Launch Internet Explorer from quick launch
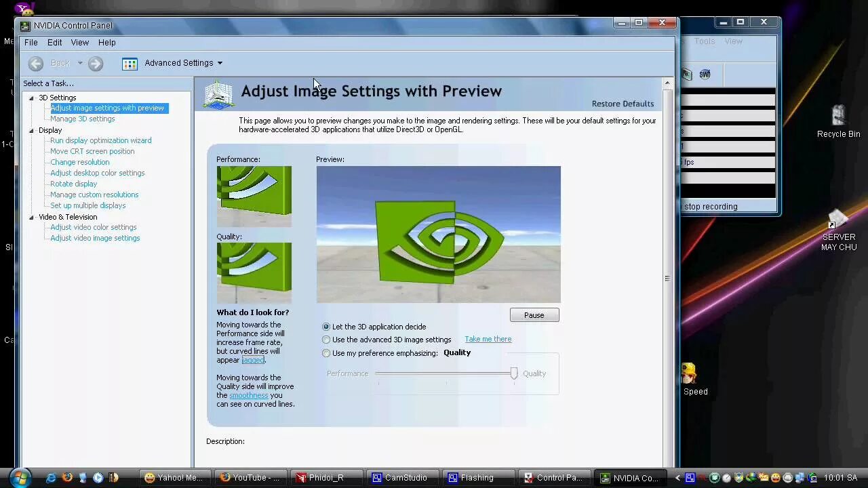The width and height of the screenshot is (868, 488). (x=51, y=478)
